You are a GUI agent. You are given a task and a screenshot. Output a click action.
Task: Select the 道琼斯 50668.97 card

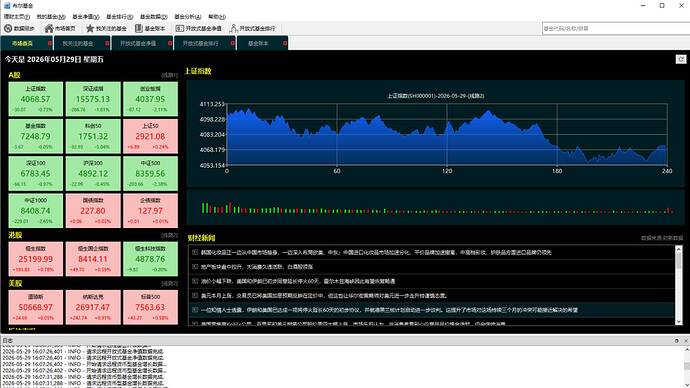(x=36, y=307)
